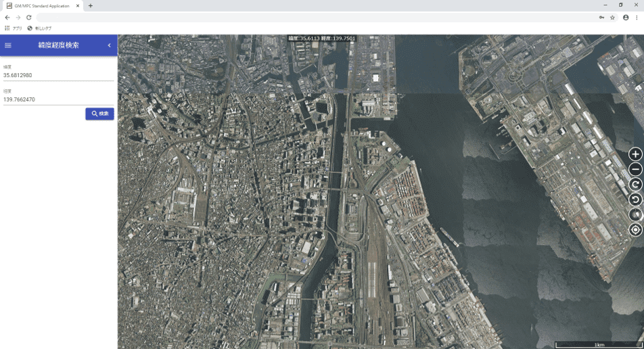Open the saved passwords key icon
Image resolution: width=644 pixels, height=349 pixels.
(x=601, y=17)
